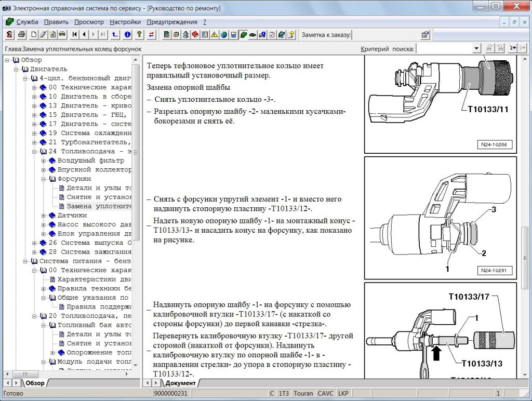Click the list form toolbar icon
Viewport: 532px width, 401px height.
[205, 34]
